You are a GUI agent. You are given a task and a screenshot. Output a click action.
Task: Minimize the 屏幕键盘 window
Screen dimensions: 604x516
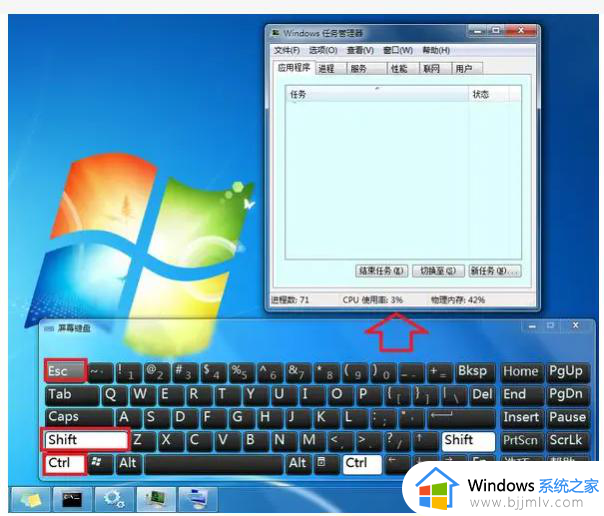tap(532, 326)
